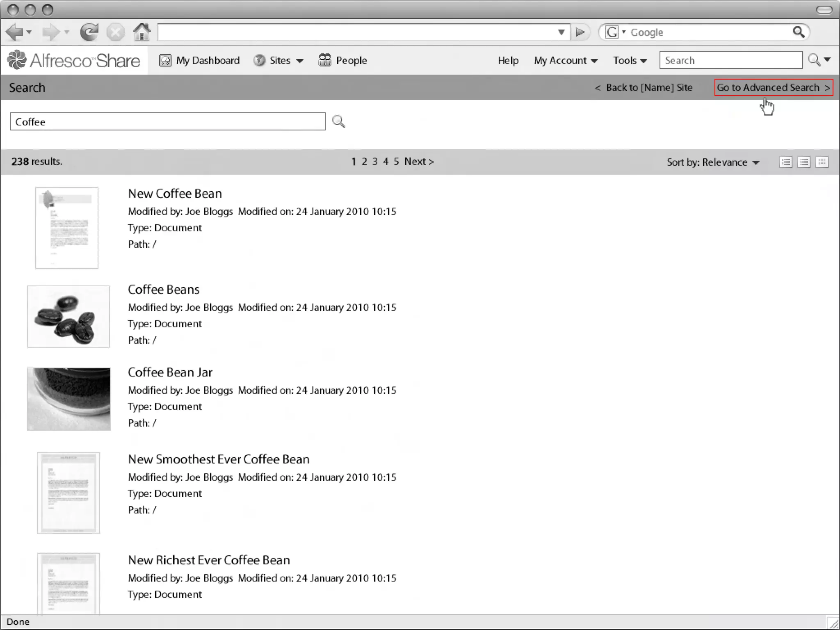Click the Alfresco Share logo

(74, 60)
